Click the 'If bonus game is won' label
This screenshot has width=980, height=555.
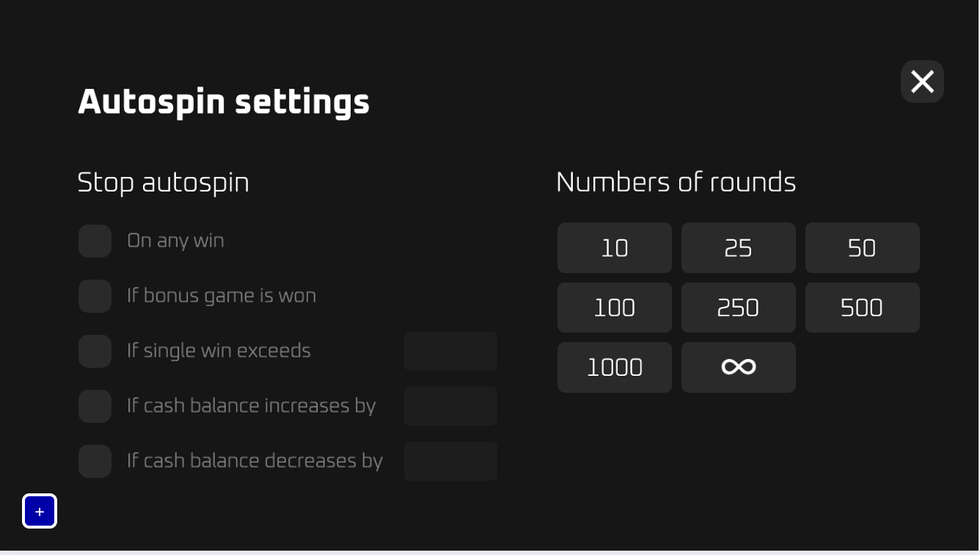[x=221, y=297]
